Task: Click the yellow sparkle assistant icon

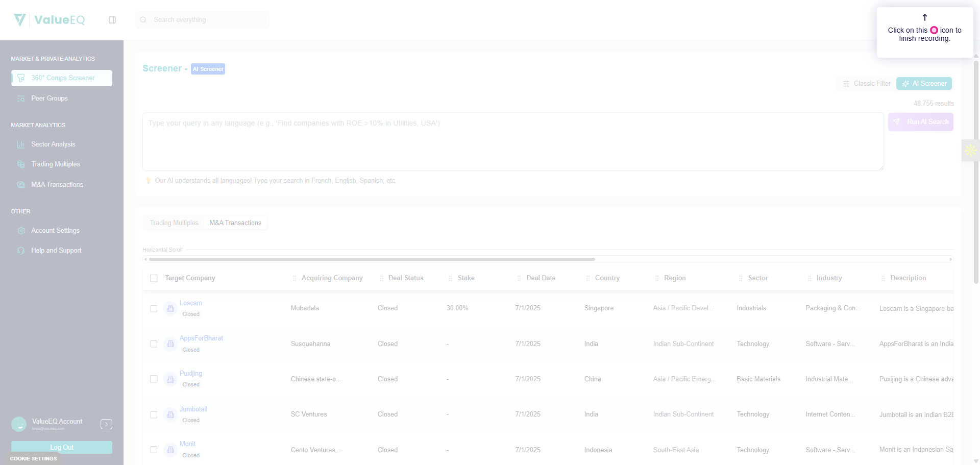Action: click(x=971, y=151)
